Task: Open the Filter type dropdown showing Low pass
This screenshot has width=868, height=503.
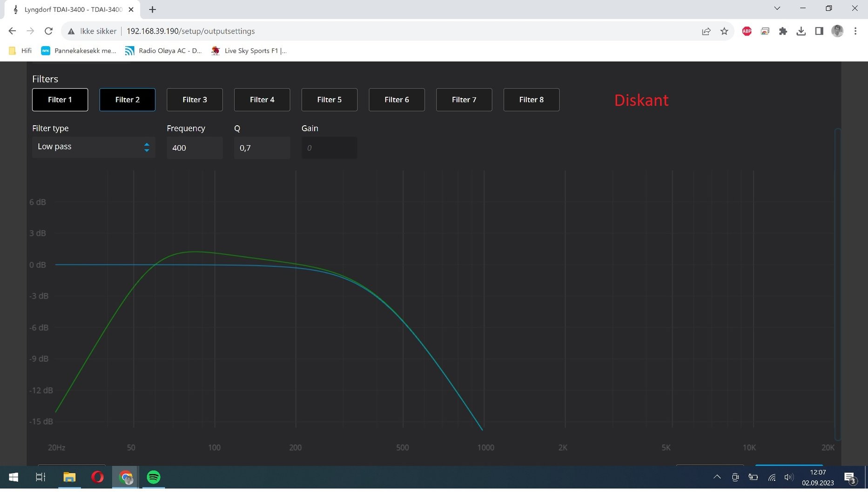Action: pyautogui.click(x=94, y=147)
